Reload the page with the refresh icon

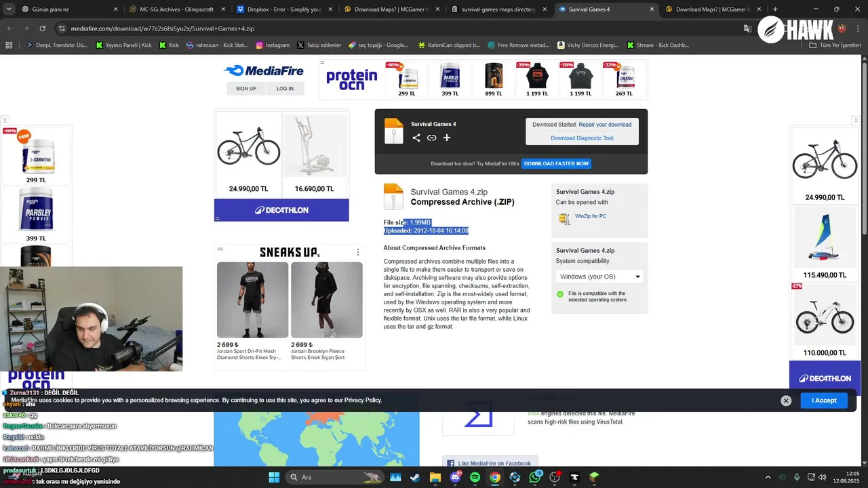[42, 28]
